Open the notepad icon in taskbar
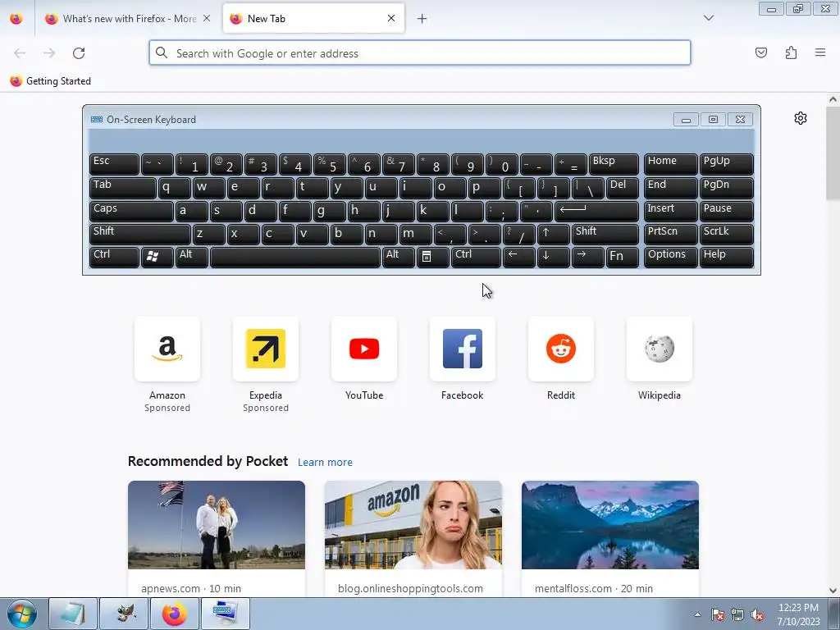Screen dimensions: 840x630 click(x=73, y=614)
